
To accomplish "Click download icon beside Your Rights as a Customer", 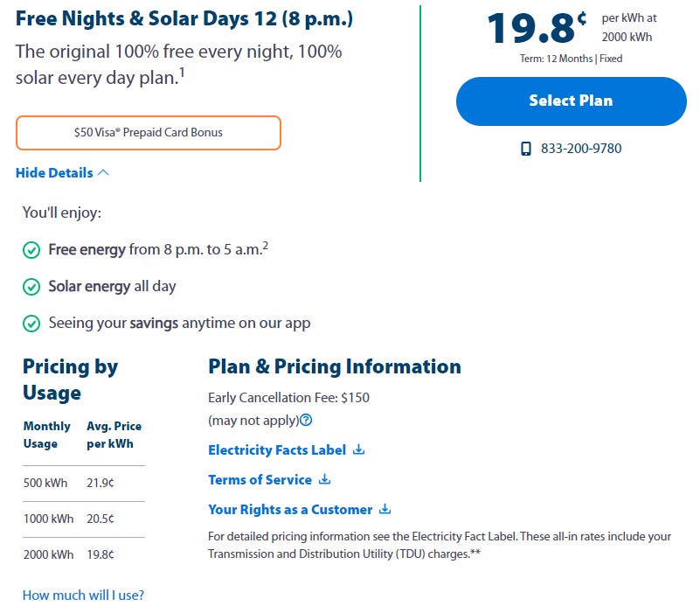I will click(385, 510).
